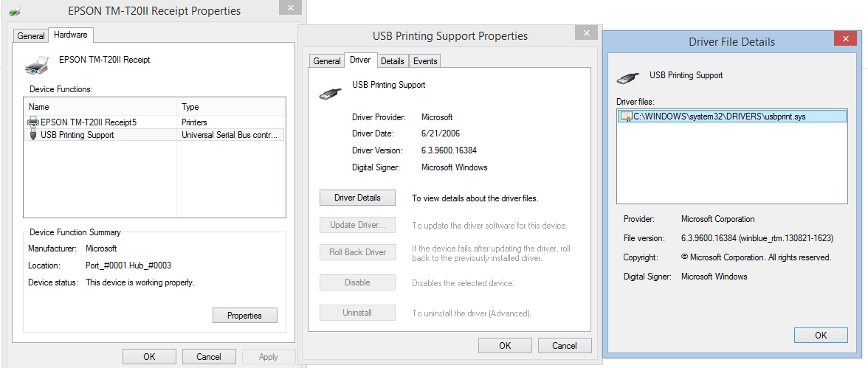Viewport: 868px width, 368px height.
Task: Click the Roll Back Driver button
Action: tap(357, 252)
